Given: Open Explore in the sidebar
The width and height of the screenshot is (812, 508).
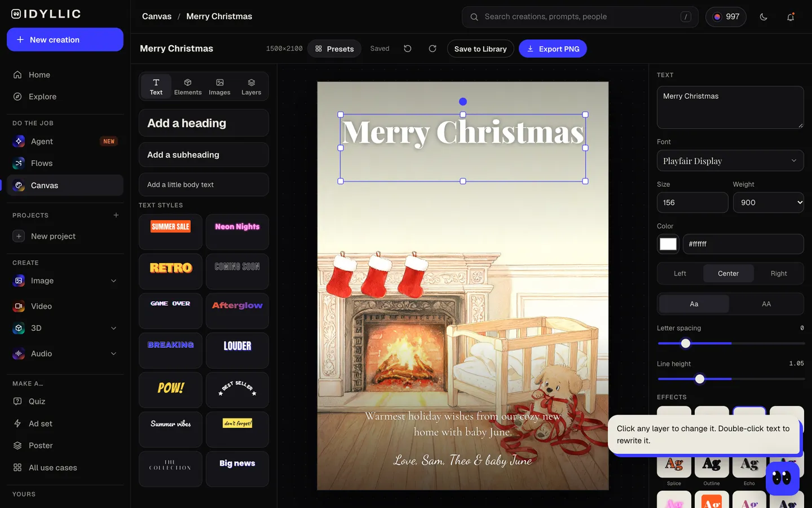Looking at the screenshot, I should [x=65, y=97].
